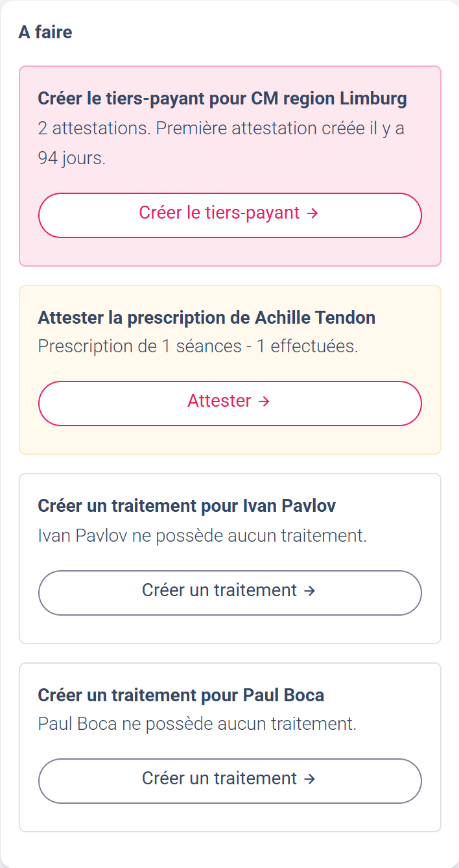The image size is (459, 868).
Task: Create a treatment for Paul Boca
Action: (230, 780)
